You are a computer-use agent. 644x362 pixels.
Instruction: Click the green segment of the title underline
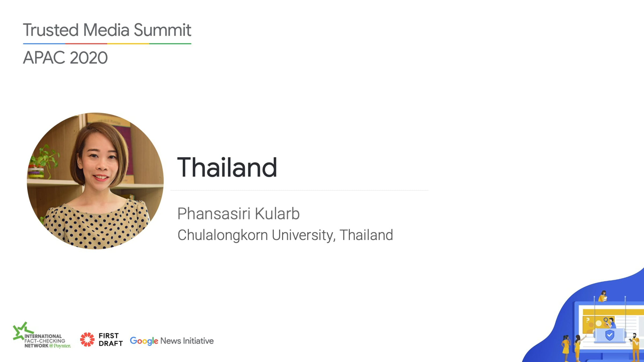point(170,43)
